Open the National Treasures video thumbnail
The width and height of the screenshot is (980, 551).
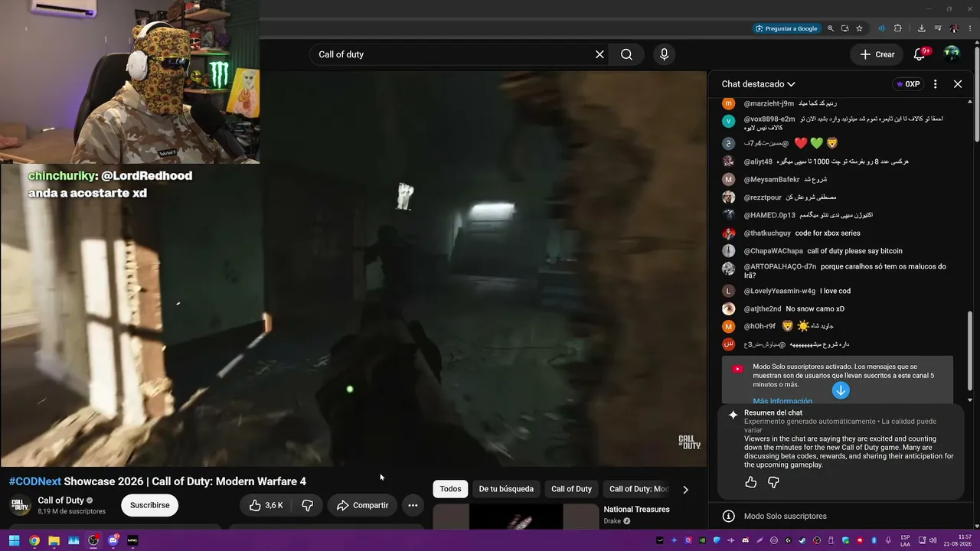coord(515,517)
